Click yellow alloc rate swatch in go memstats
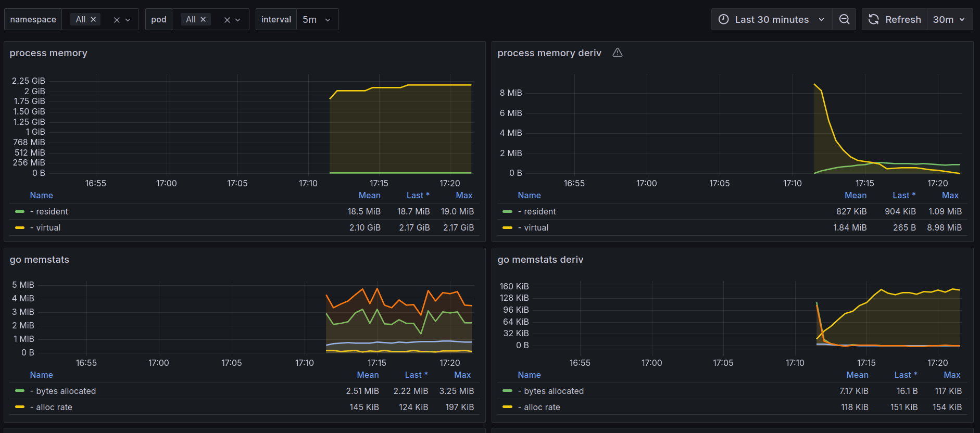This screenshot has height=433, width=980. click(x=20, y=407)
